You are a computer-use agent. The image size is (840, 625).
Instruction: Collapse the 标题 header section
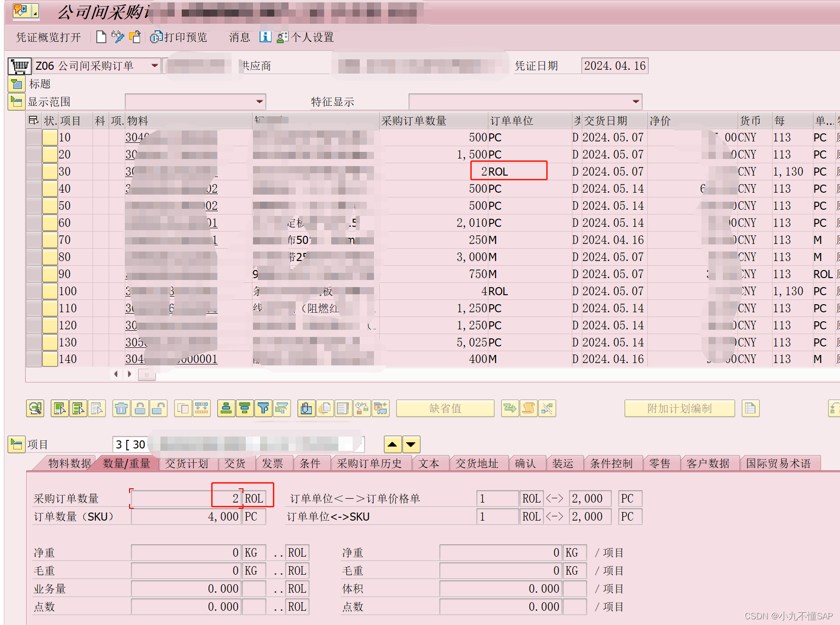16,84
